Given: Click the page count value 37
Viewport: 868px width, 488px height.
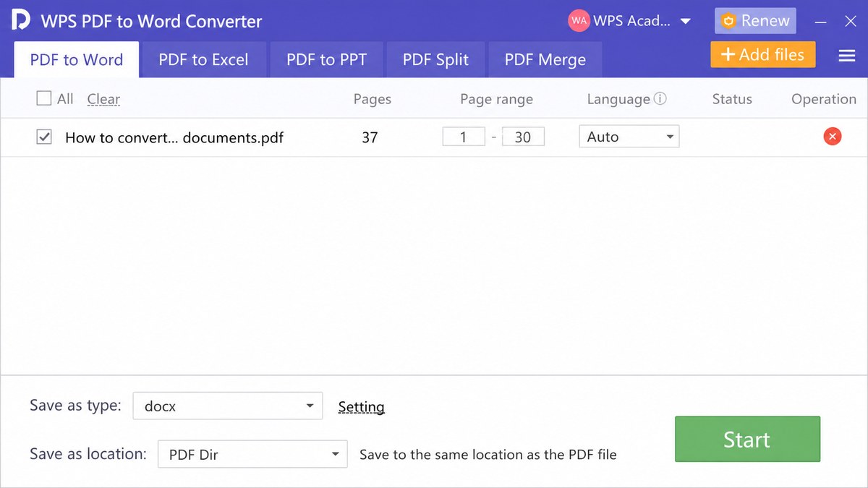Looking at the screenshot, I should pyautogui.click(x=370, y=137).
